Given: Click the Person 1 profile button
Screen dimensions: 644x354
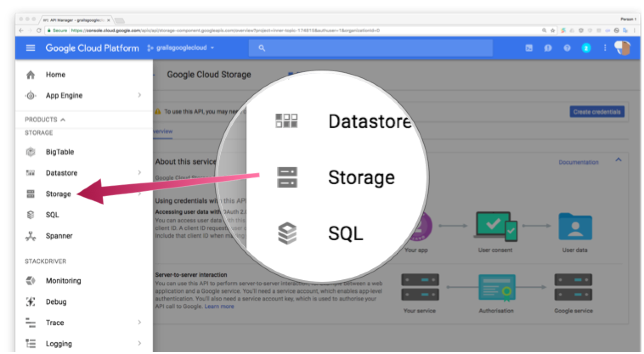Looking at the screenshot, I should coord(628,19).
